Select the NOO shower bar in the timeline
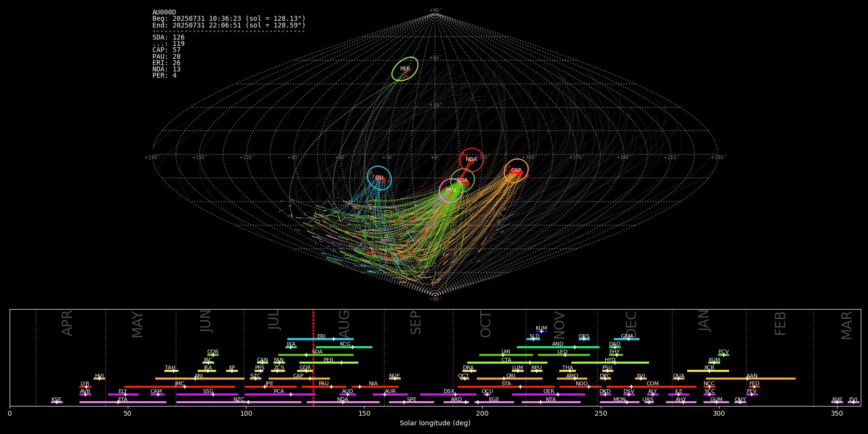The height and width of the screenshot is (434, 868). coord(581,387)
